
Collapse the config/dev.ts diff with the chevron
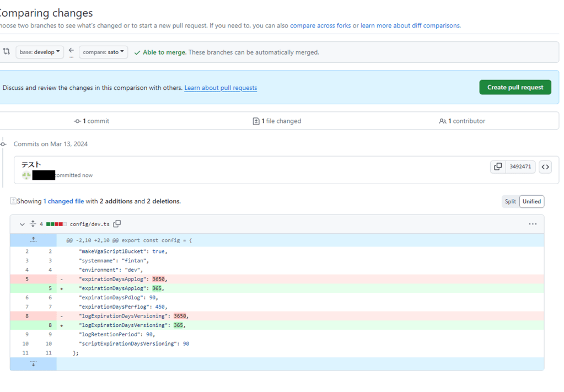pyautogui.click(x=22, y=224)
